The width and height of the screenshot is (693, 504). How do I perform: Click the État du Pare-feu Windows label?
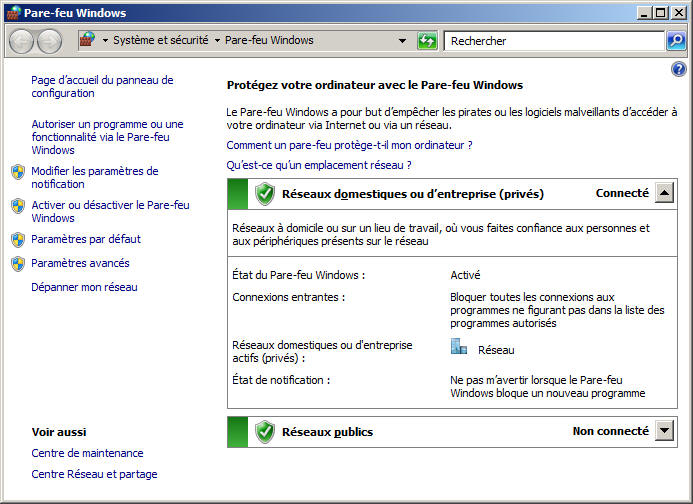(299, 275)
